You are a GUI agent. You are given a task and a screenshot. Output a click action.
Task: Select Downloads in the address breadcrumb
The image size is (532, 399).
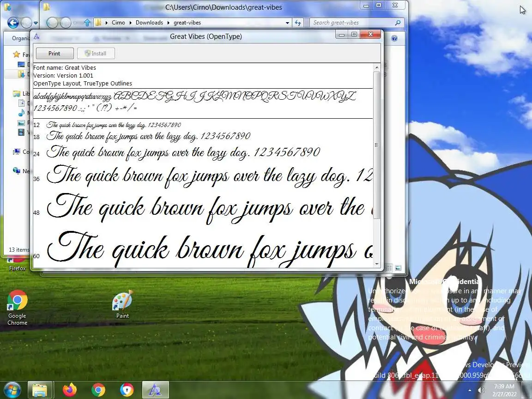pyautogui.click(x=149, y=23)
